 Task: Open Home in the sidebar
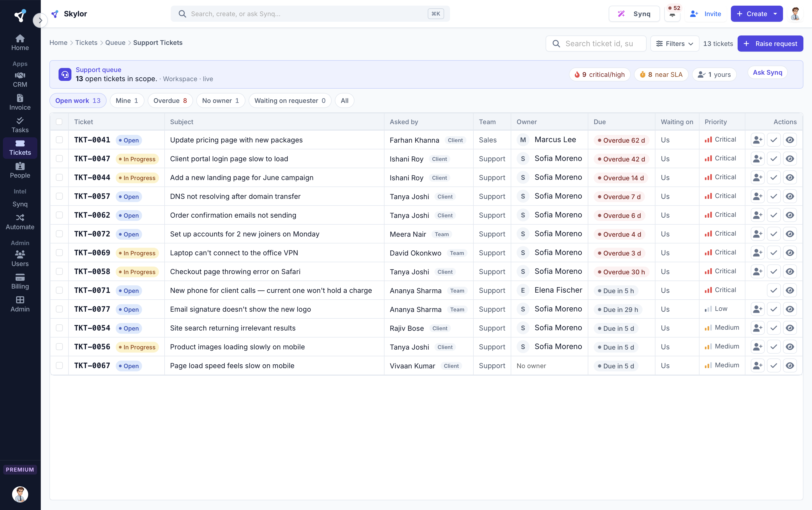click(20, 43)
